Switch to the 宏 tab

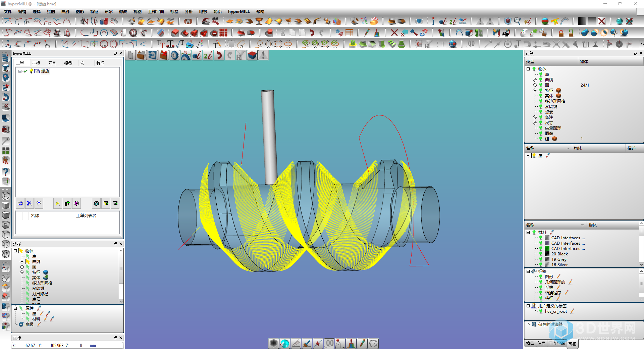coord(83,63)
